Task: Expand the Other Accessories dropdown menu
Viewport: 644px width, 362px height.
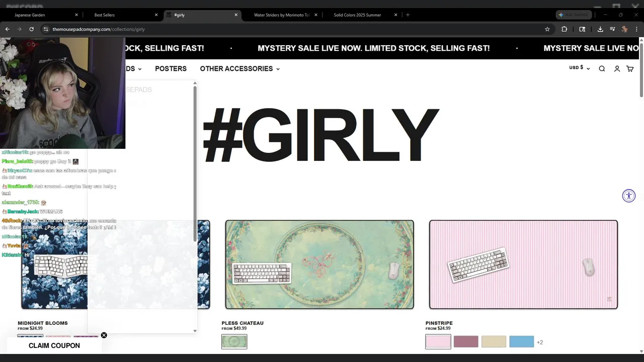Action: pyautogui.click(x=239, y=69)
